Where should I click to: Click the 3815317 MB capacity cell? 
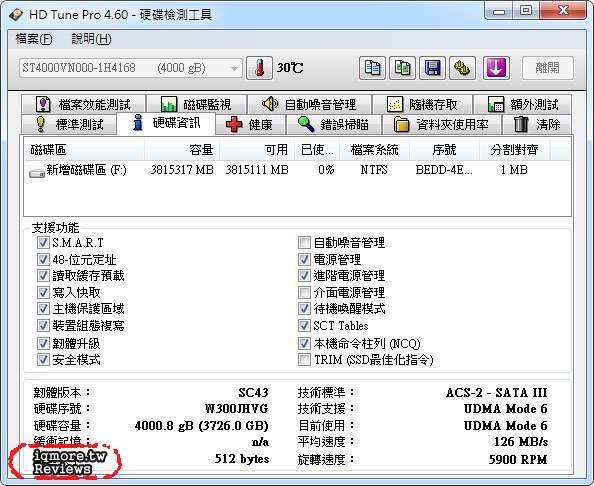(182, 170)
